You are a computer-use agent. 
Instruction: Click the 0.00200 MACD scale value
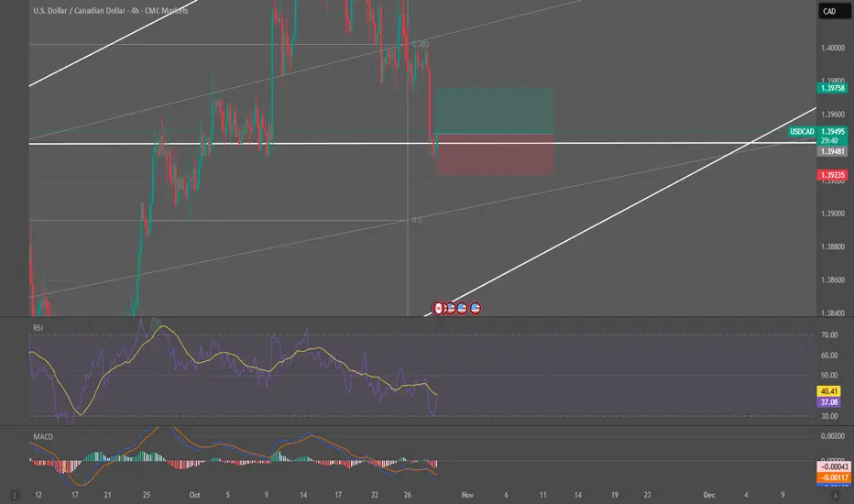(833, 436)
